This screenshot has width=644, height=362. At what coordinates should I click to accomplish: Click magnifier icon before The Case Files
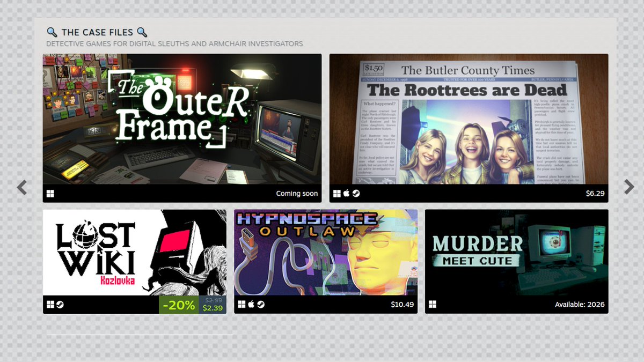(x=52, y=33)
